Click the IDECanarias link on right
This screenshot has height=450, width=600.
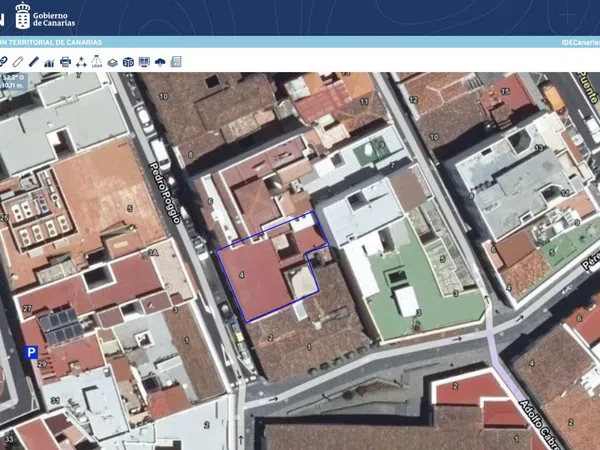580,42
